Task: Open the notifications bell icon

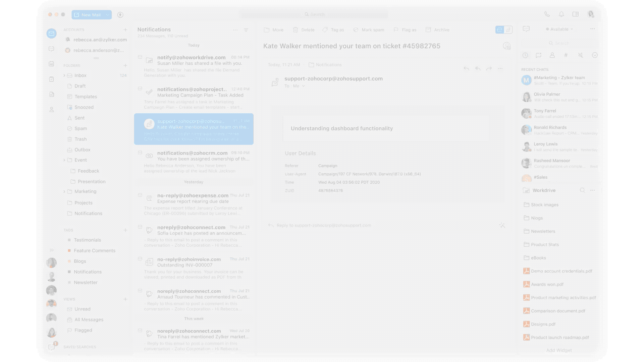Action: (561, 14)
